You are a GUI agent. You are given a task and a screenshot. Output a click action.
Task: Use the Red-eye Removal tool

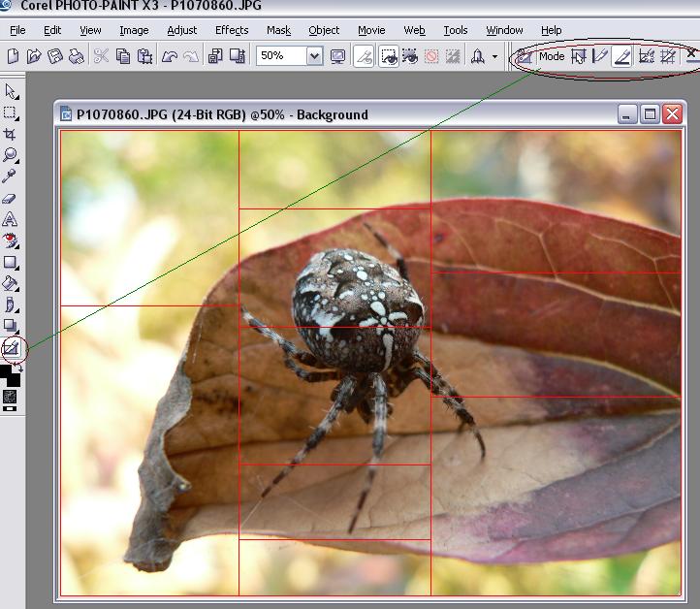(x=11, y=240)
